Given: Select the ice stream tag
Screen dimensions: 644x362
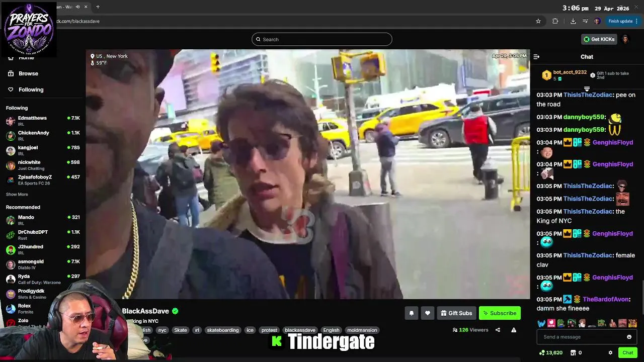Looking at the screenshot, I should tap(250, 330).
